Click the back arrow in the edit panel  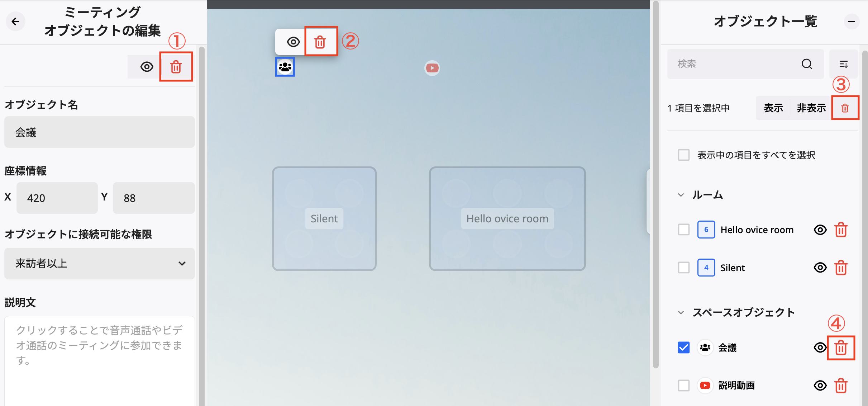point(15,21)
